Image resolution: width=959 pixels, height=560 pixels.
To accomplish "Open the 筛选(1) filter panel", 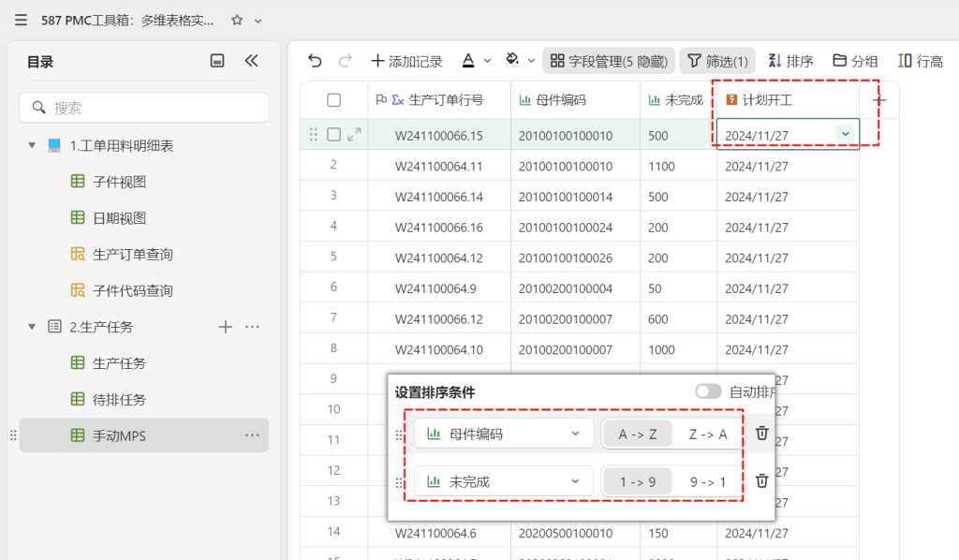I will tap(717, 61).
